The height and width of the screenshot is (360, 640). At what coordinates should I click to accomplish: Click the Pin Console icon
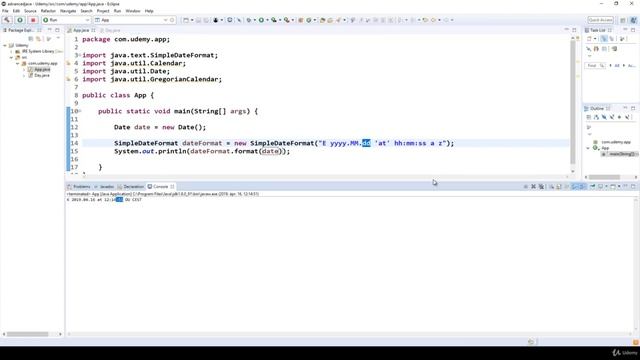[593, 187]
